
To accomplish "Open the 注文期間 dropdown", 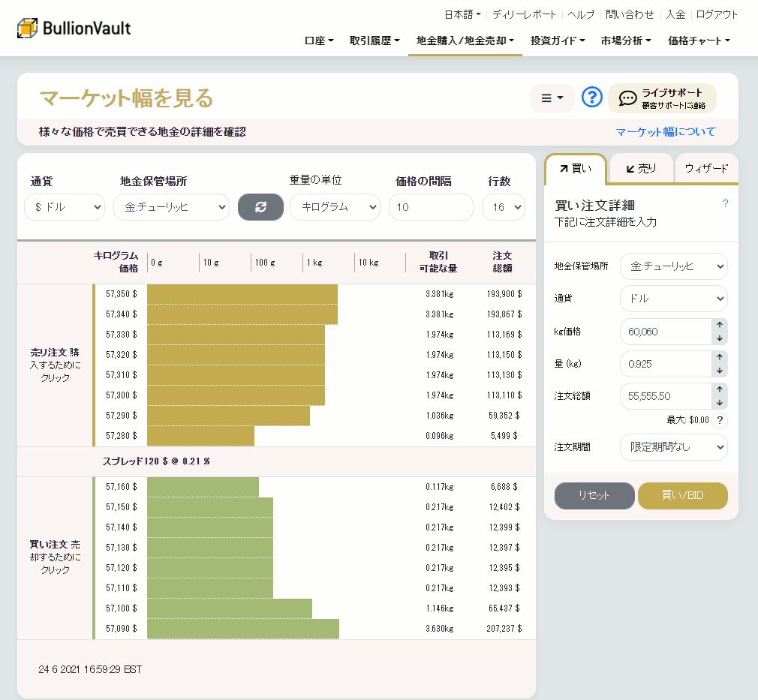I will click(x=673, y=447).
